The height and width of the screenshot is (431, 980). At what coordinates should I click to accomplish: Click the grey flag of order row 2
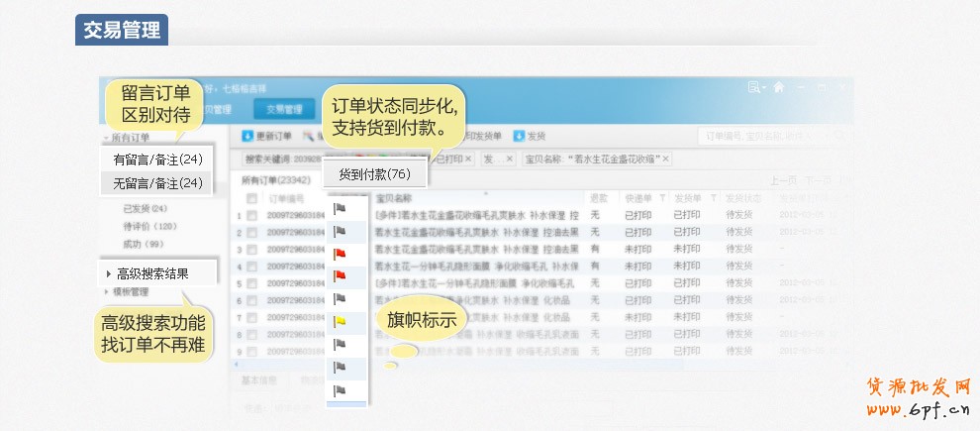tap(340, 232)
